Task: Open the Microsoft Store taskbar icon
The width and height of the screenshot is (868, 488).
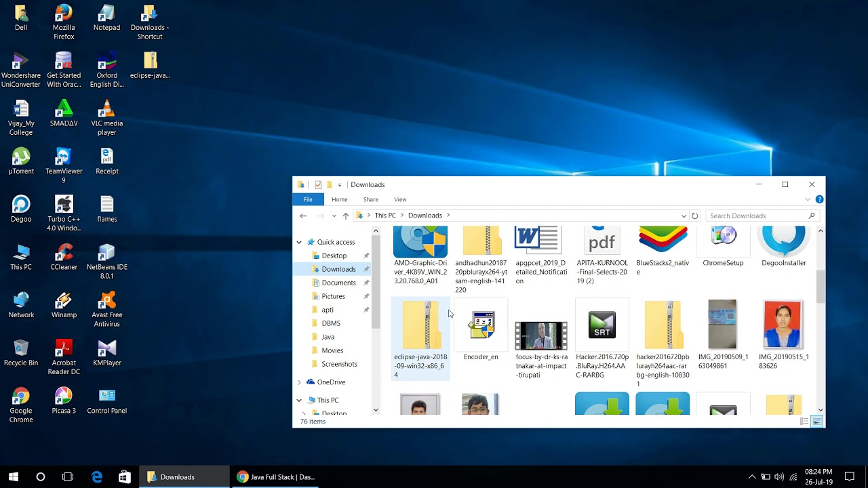Action: coord(124,477)
